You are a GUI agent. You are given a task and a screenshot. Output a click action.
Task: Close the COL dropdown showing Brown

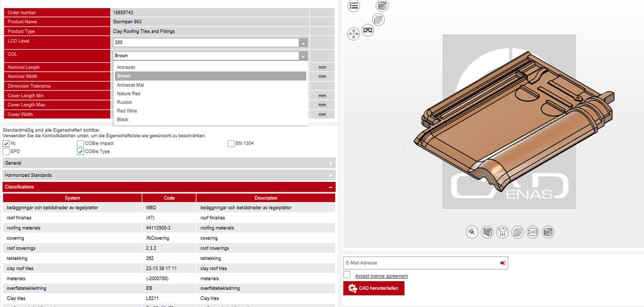(x=210, y=55)
